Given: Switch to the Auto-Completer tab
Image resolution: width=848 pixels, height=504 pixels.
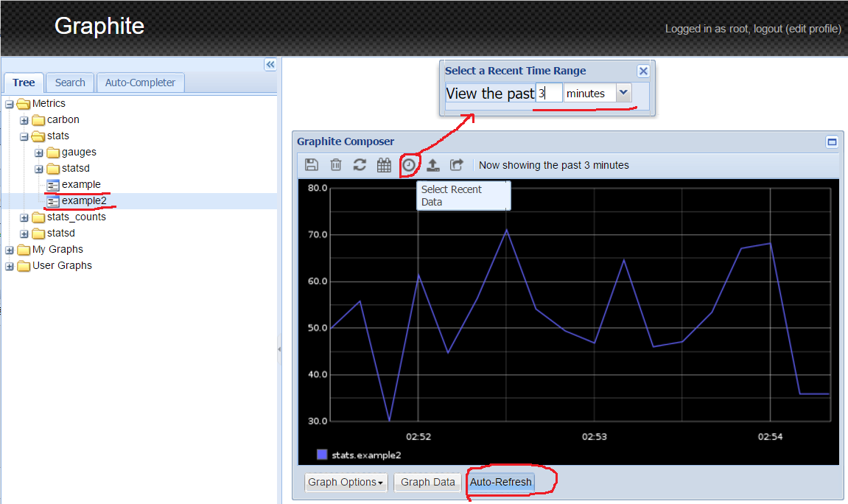Looking at the screenshot, I should [140, 83].
